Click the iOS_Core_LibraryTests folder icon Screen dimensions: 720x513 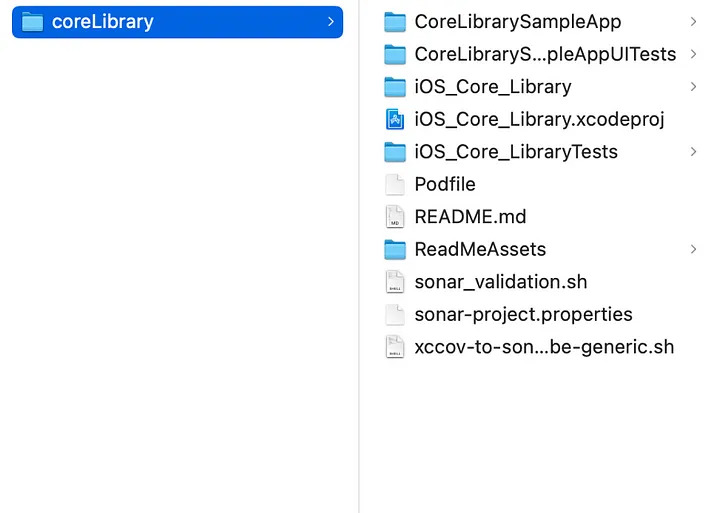tap(395, 152)
